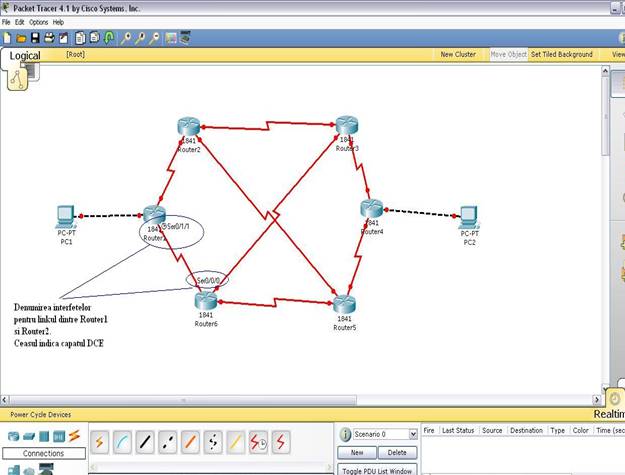The width and height of the screenshot is (625, 475).
Task: Open the Options menu
Action: (39, 22)
